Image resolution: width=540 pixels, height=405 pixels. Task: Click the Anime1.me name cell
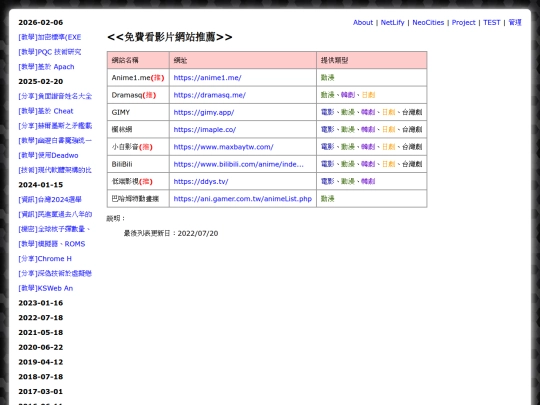coord(138,78)
